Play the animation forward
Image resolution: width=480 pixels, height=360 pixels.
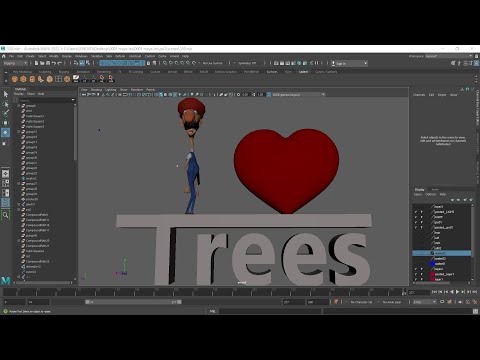pyautogui.click(x=457, y=292)
